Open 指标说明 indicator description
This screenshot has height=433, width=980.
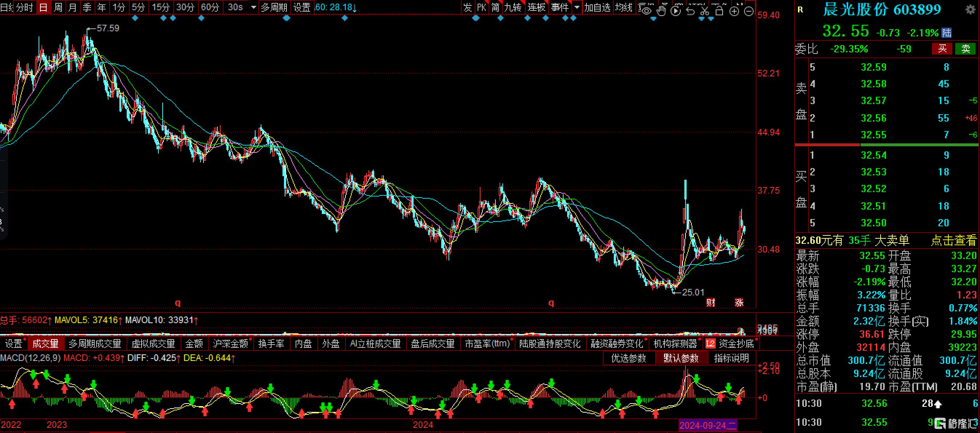tap(732, 358)
